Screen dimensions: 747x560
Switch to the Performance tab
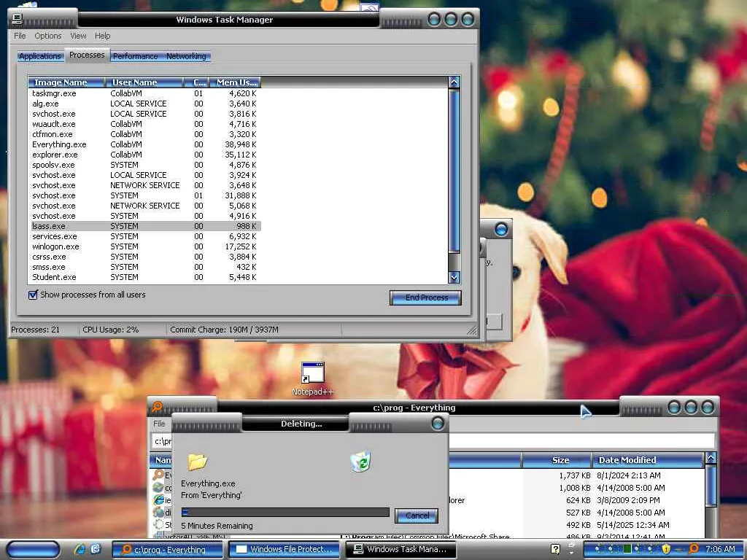[x=135, y=56]
